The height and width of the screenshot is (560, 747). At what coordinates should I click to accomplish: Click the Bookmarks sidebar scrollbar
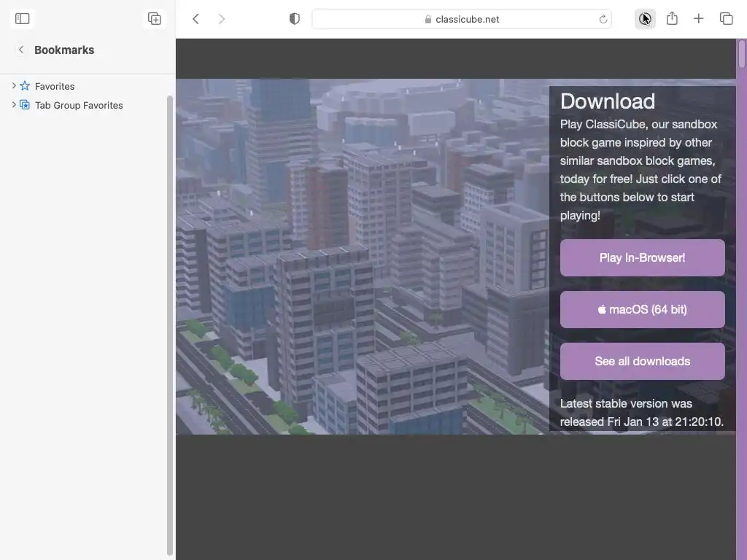point(169,325)
